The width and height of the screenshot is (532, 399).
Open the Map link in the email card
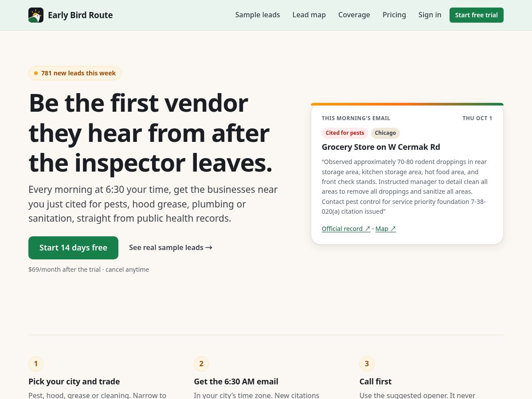coord(386,229)
